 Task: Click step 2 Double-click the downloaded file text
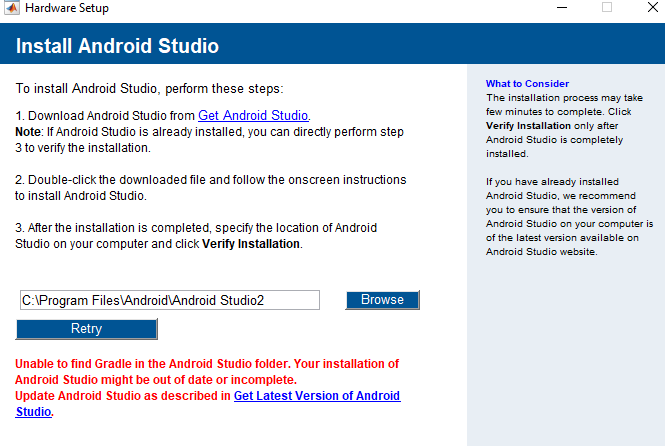click(x=210, y=180)
